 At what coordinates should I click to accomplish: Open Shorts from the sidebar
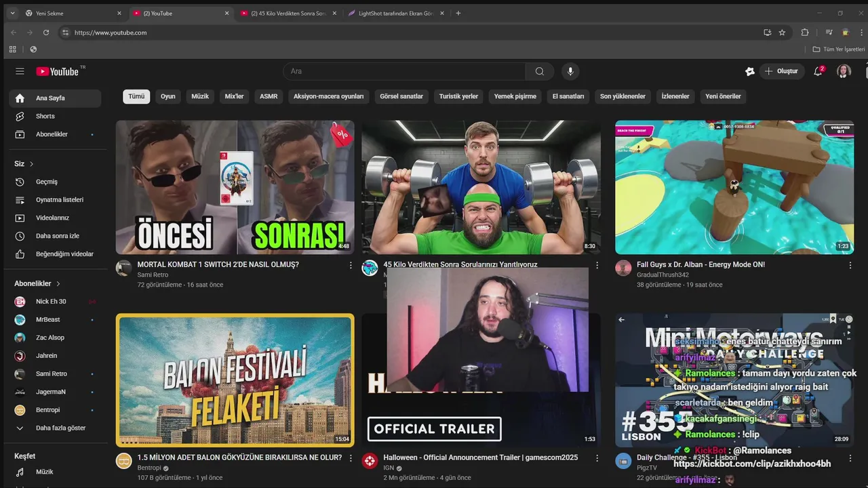pos(55,116)
